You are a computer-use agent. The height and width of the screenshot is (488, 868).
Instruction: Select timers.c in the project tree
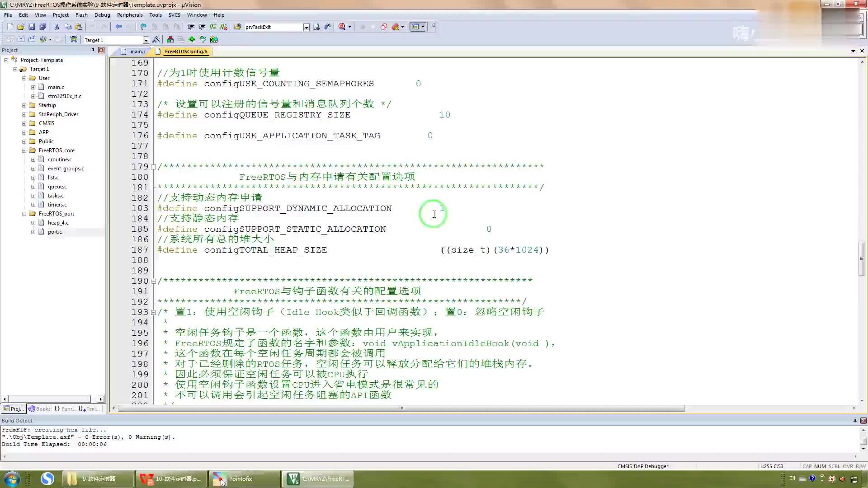pos(57,204)
